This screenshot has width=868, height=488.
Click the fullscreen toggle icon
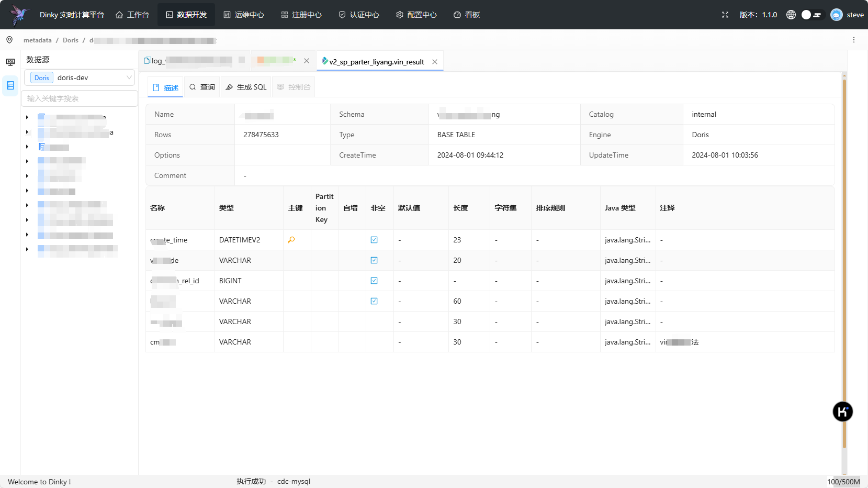(725, 15)
